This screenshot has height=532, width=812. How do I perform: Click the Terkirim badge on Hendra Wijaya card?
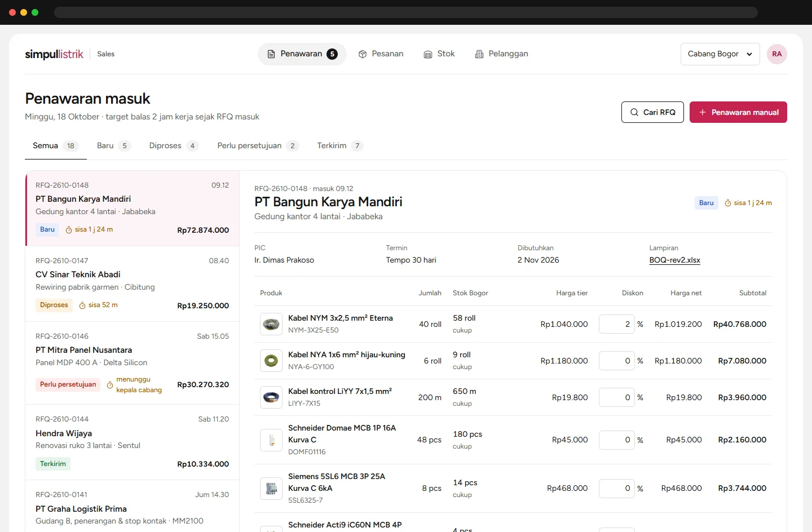(x=53, y=464)
